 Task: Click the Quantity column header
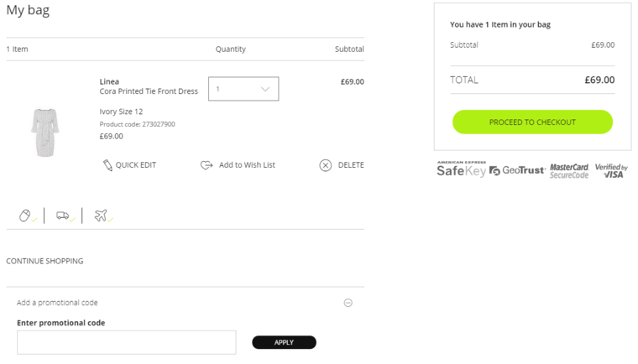click(x=231, y=49)
